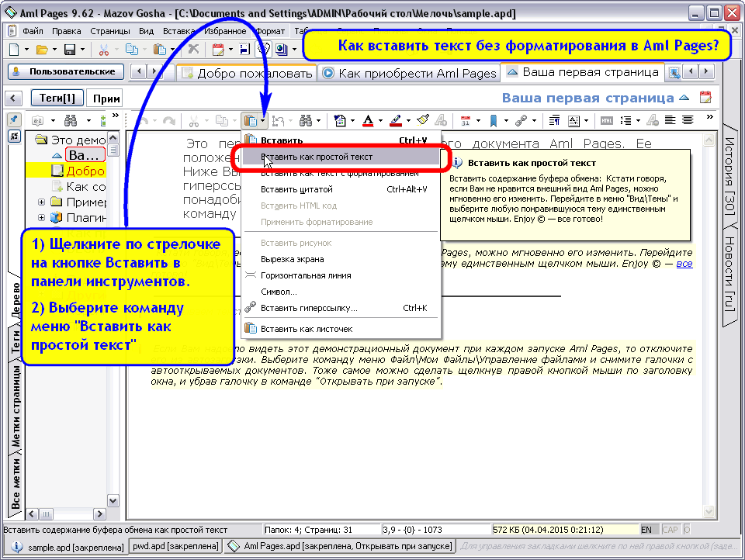Screen dimensions: 745x560
Task: Toggle the pin icon above the tree panel
Action: coord(14,120)
